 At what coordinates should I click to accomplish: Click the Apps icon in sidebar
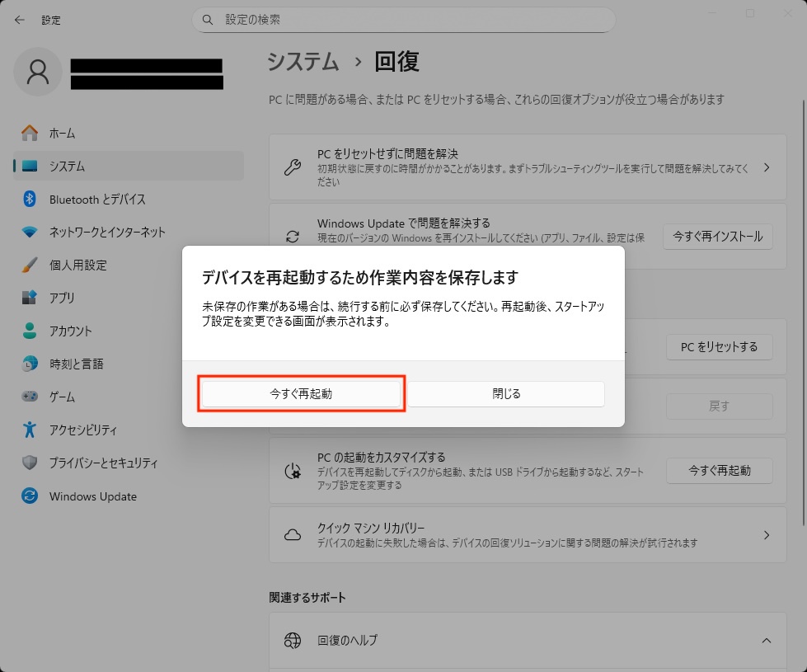point(30,298)
